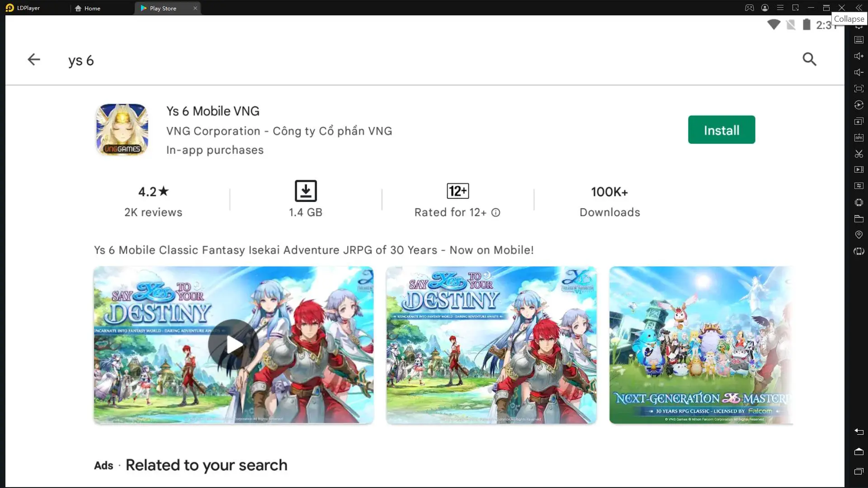Click the ys 6 search query field

[81, 60]
